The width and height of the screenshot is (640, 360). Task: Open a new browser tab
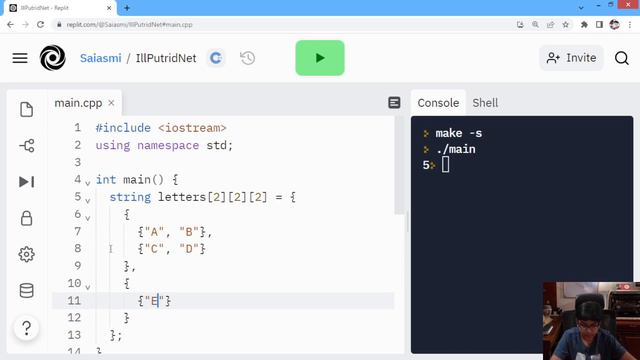127,8
